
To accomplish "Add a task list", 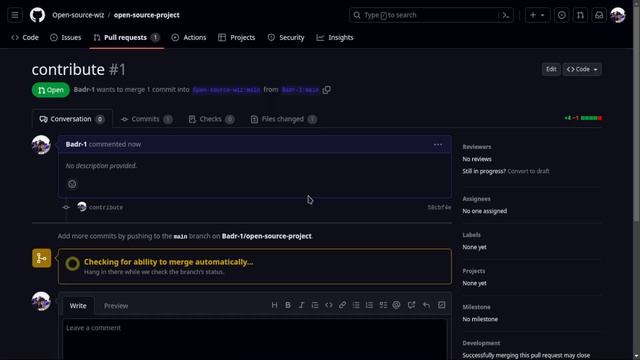I will click(383, 305).
